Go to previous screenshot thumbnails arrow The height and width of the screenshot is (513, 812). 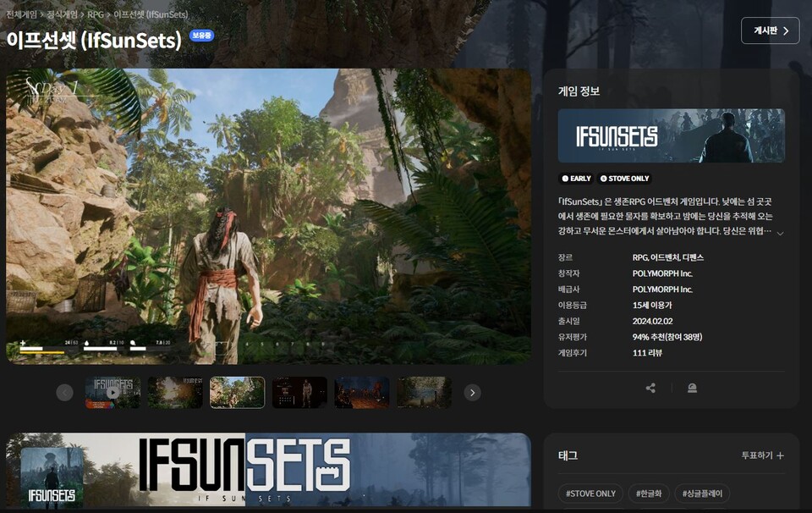(x=64, y=392)
